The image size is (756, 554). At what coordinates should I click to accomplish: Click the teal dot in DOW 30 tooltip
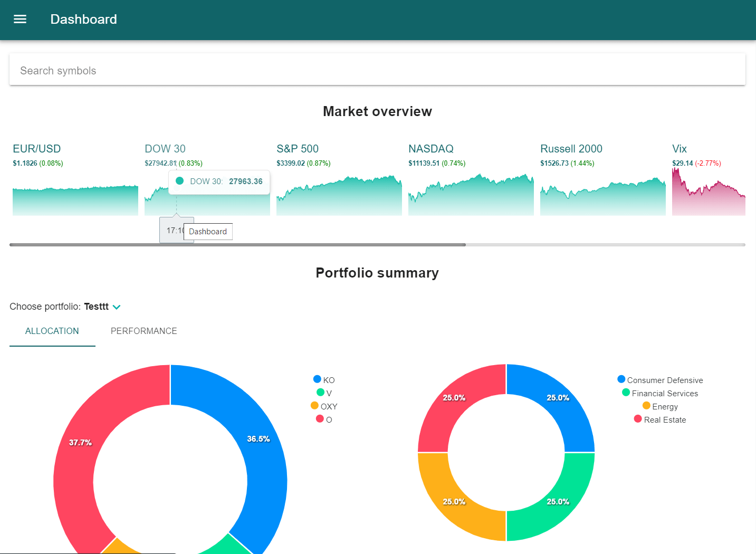pyautogui.click(x=179, y=181)
